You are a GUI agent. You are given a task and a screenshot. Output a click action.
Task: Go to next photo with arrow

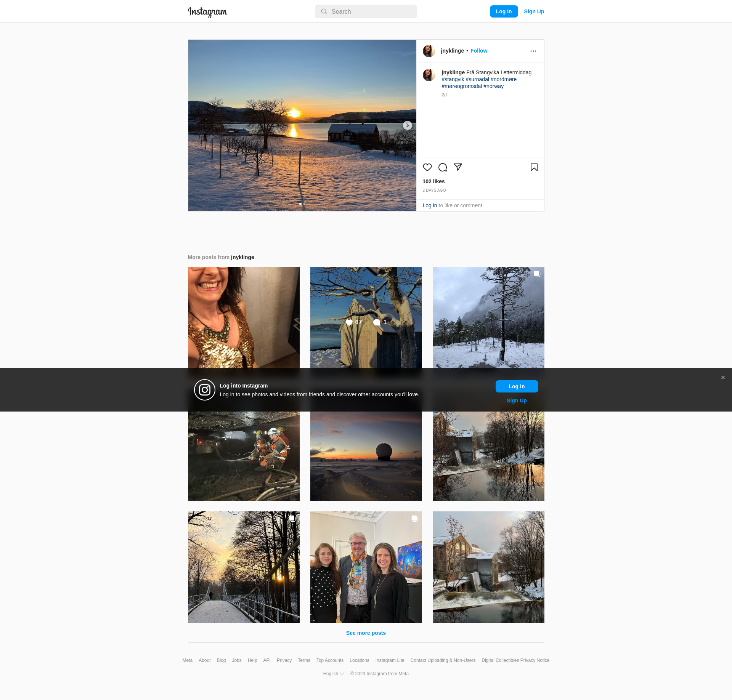(x=407, y=125)
